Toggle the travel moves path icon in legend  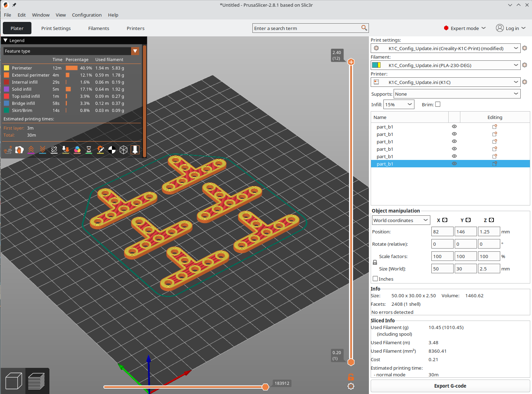[8, 150]
